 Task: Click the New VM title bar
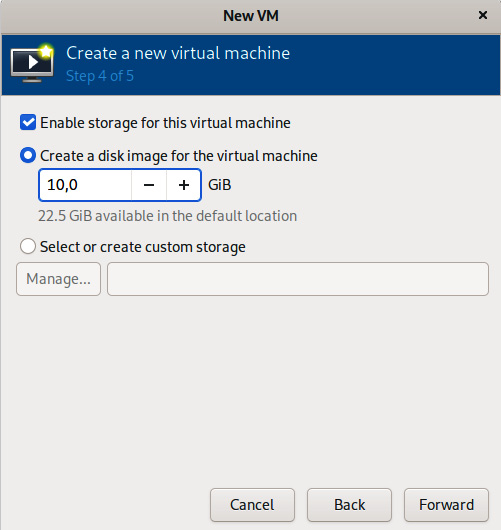pyautogui.click(x=250, y=16)
